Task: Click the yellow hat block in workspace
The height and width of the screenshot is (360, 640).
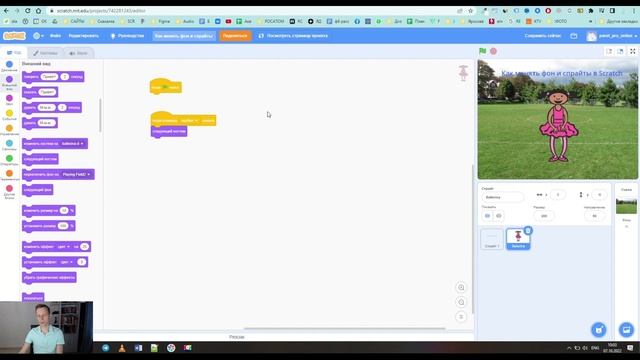Action: (x=165, y=87)
